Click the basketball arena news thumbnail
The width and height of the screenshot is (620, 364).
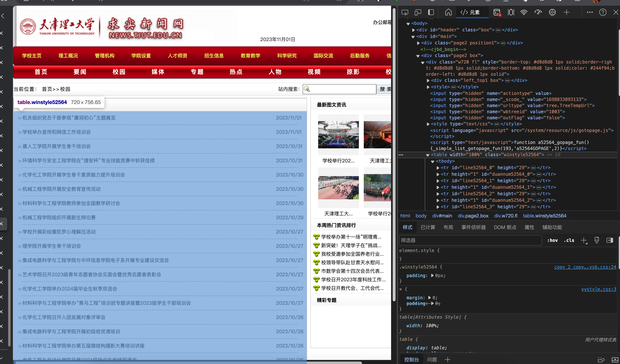click(x=338, y=135)
